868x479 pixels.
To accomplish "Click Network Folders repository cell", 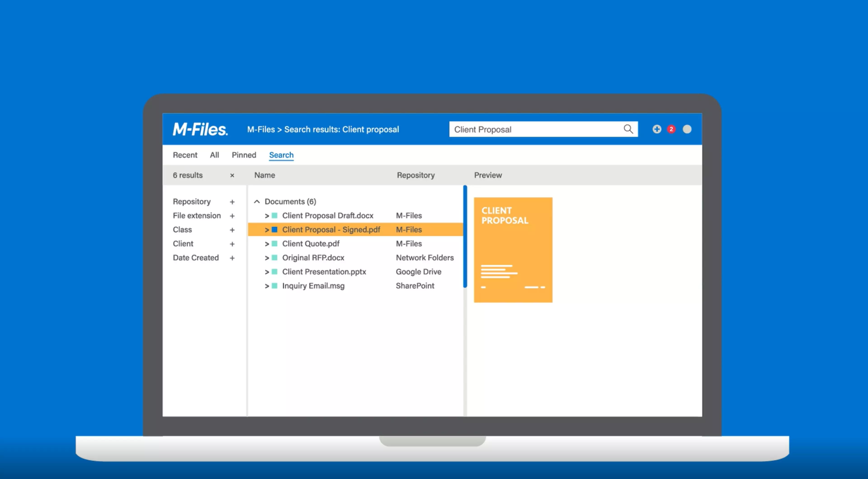I will point(425,258).
